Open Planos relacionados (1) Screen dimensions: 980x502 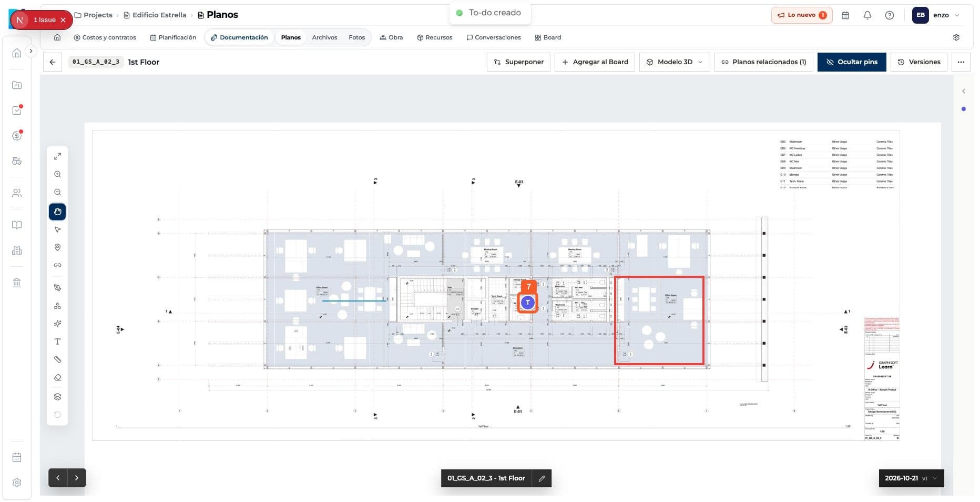(763, 62)
